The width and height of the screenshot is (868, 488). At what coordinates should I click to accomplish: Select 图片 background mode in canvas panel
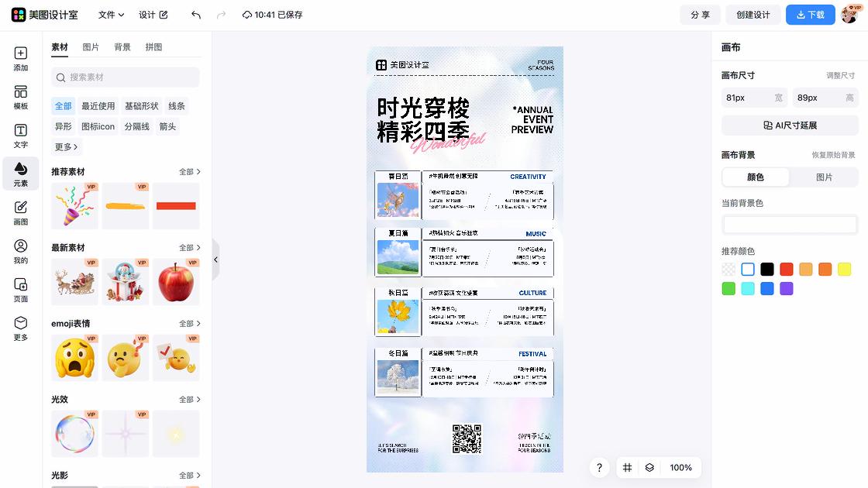(x=824, y=177)
